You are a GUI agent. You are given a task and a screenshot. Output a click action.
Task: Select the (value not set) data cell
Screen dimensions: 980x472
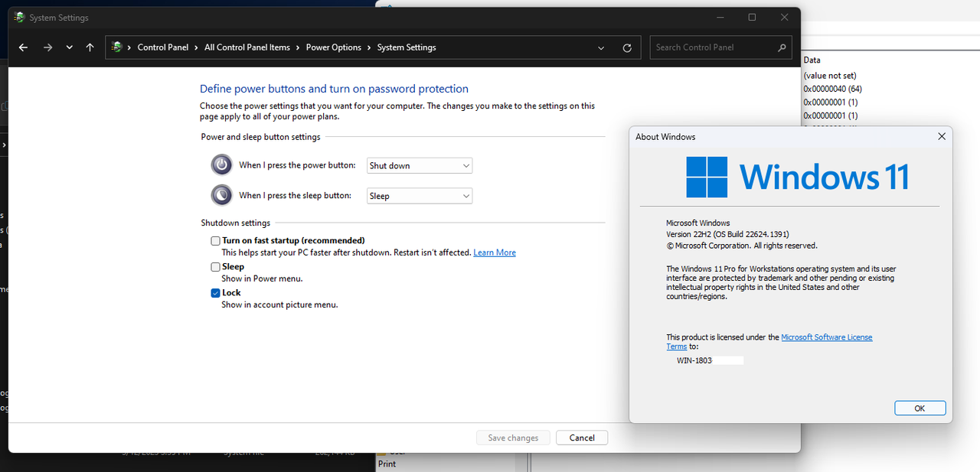(830, 76)
